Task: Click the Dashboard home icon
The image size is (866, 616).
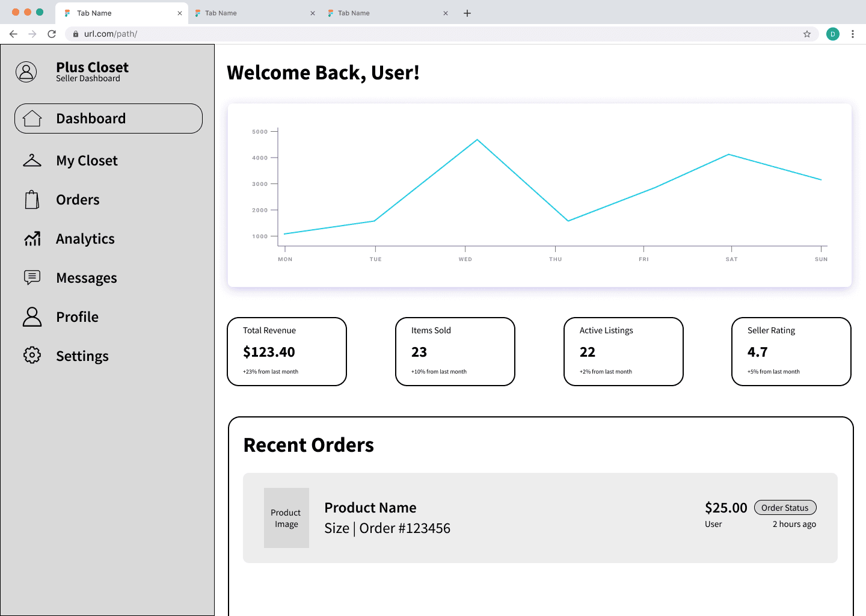Action: 32,119
